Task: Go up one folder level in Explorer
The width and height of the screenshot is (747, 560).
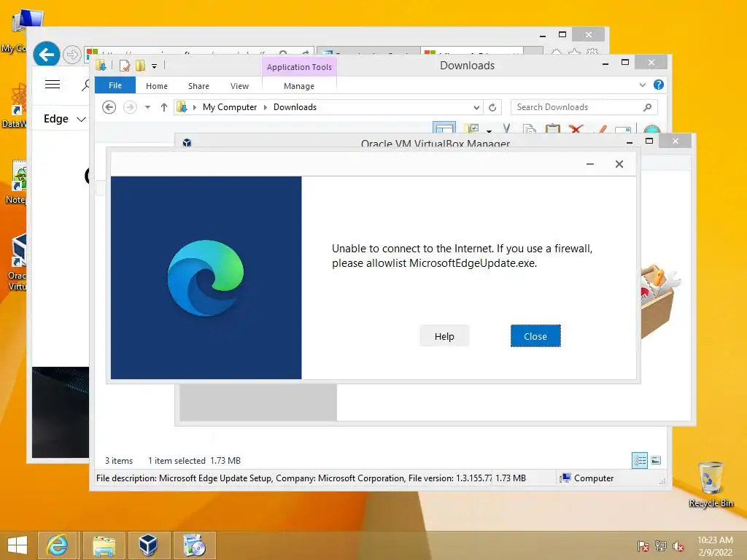Action: [x=164, y=107]
